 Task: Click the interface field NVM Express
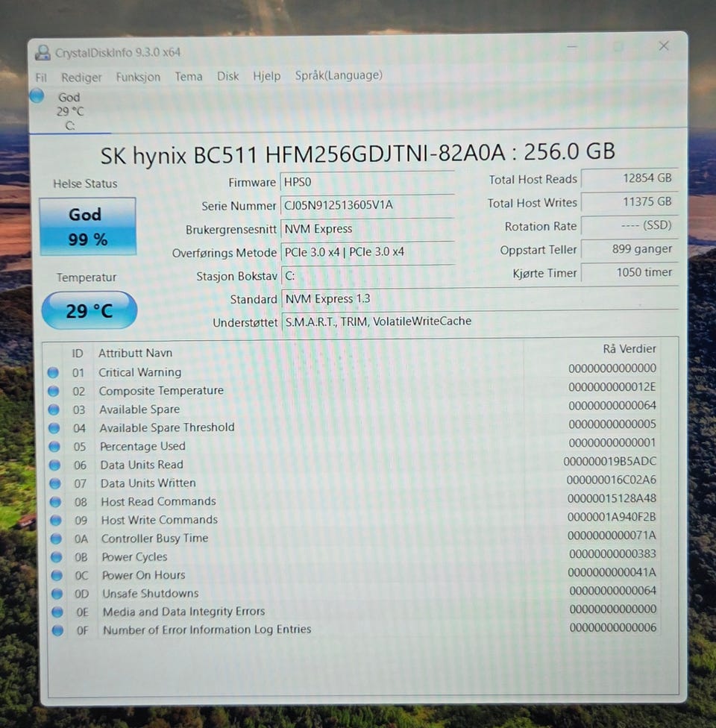pyautogui.click(x=367, y=228)
